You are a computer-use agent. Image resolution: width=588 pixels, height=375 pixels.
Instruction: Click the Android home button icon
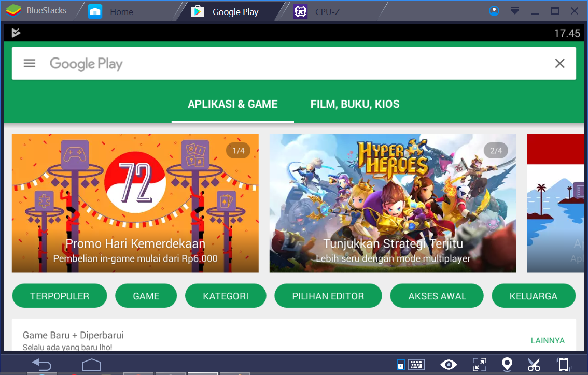[x=91, y=364]
